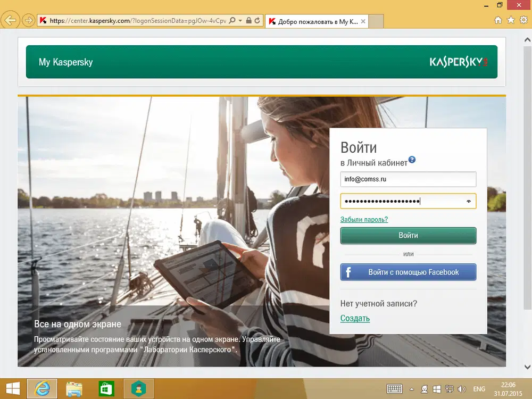Click the browser Forward arrow button
The height and width of the screenshot is (399, 532).
click(x=29, y=21)
